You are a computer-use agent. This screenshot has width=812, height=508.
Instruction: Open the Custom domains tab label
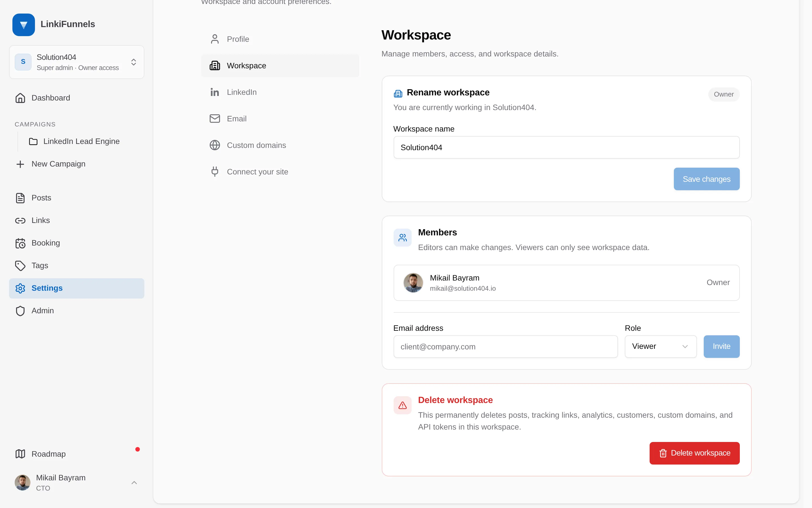click(x=256, y=145)
